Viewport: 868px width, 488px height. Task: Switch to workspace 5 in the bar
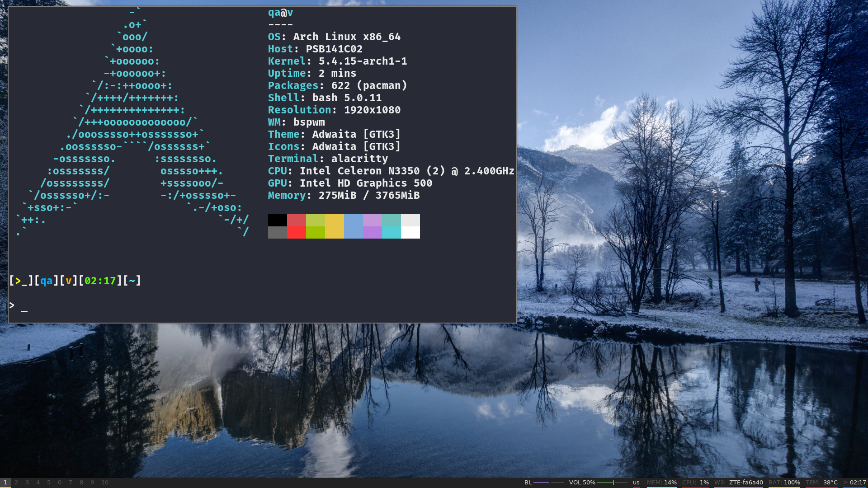[49, 483]
